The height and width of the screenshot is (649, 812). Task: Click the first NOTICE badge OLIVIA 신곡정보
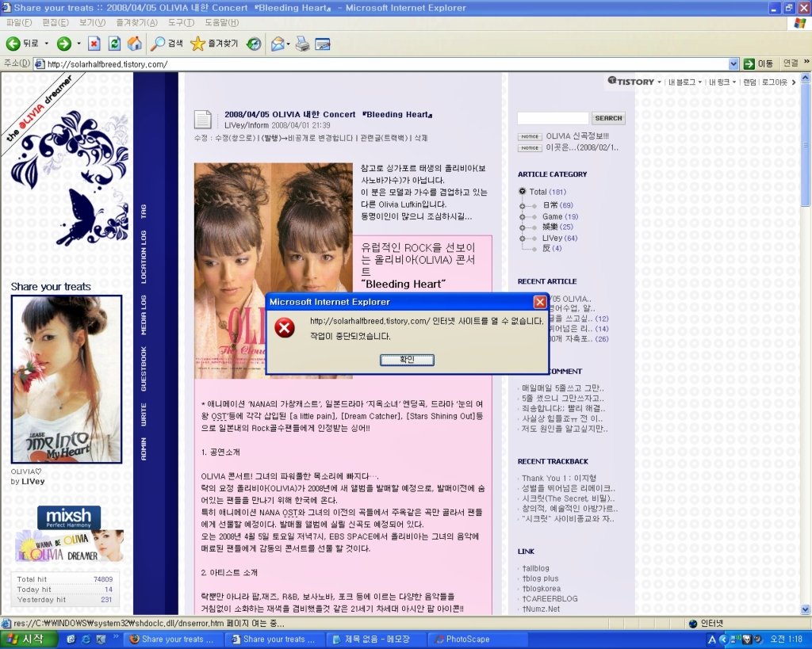pos(529,136)
